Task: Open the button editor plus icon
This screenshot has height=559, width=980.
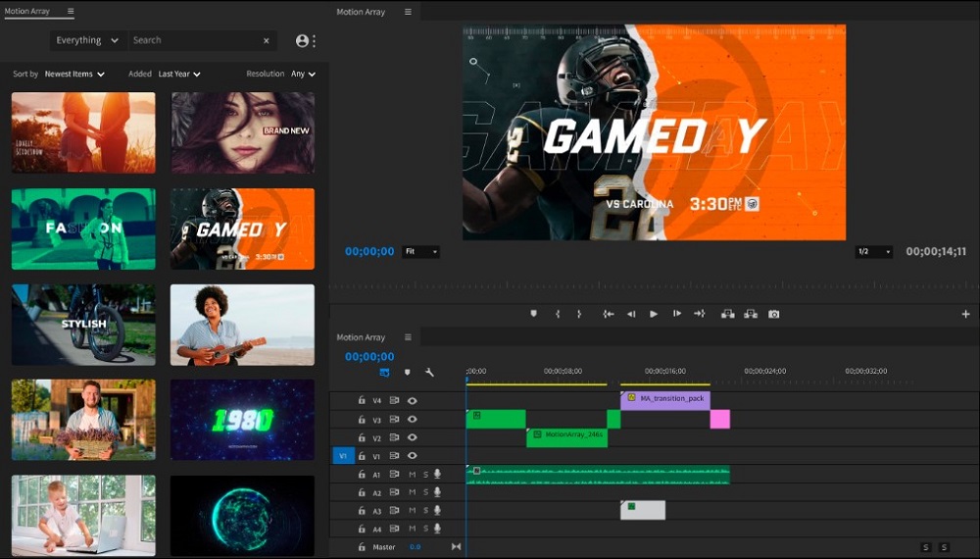Action: click(x=965, y=314)
